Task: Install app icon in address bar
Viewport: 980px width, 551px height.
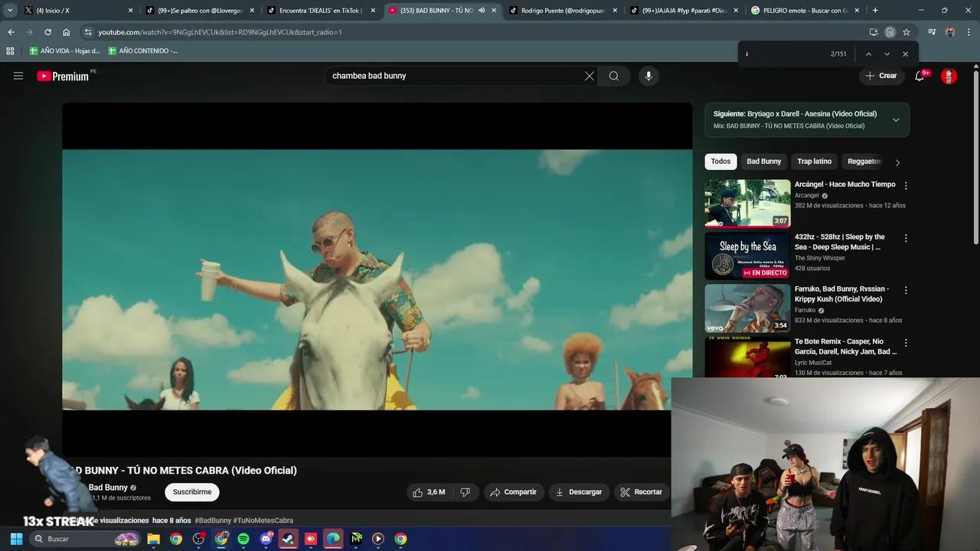Action: tap(874, 32)
